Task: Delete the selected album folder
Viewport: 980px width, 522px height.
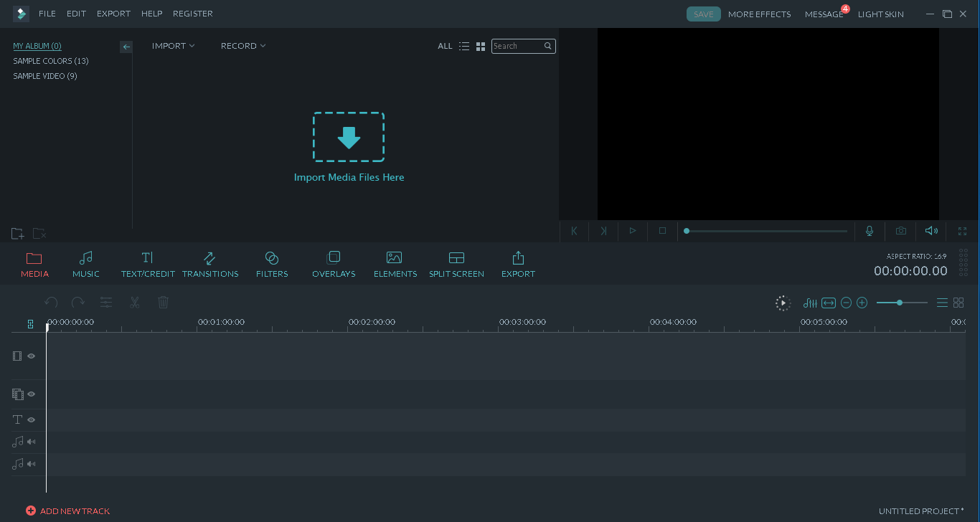Action: coord(39,234)
